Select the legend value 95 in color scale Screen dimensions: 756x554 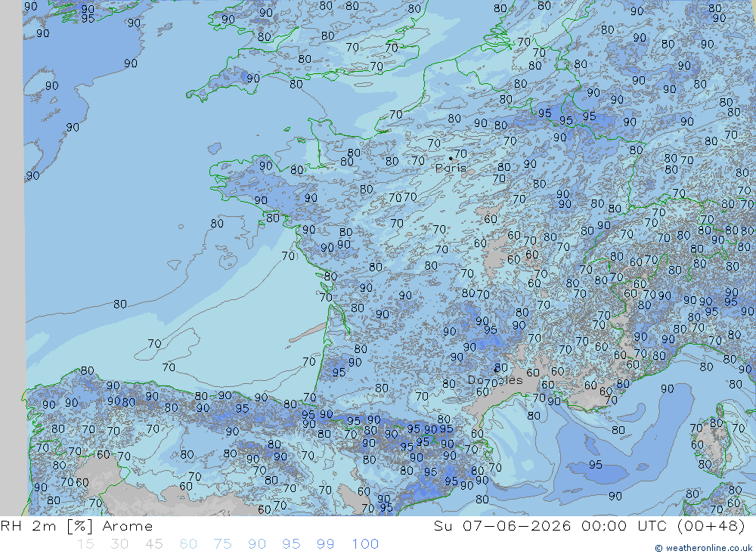(291, 544)
